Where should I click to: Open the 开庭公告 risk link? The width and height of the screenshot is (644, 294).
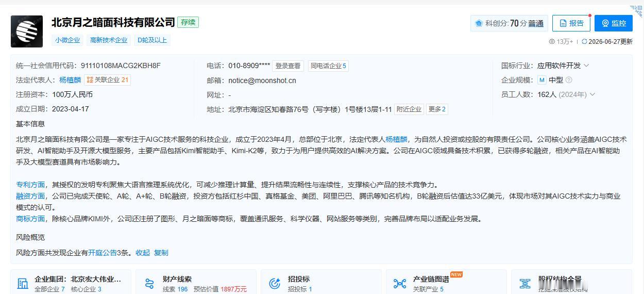pos(103,253)
